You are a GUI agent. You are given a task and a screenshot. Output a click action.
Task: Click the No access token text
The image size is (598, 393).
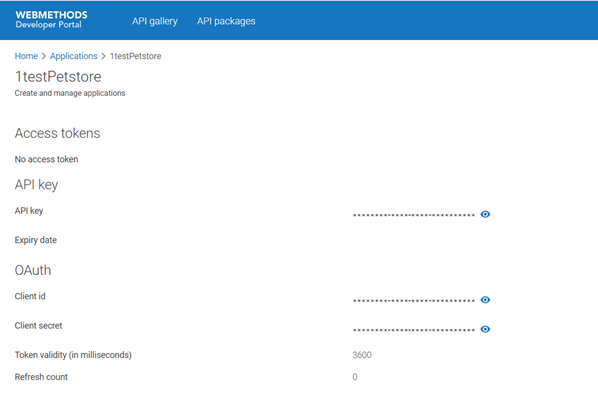47,159
